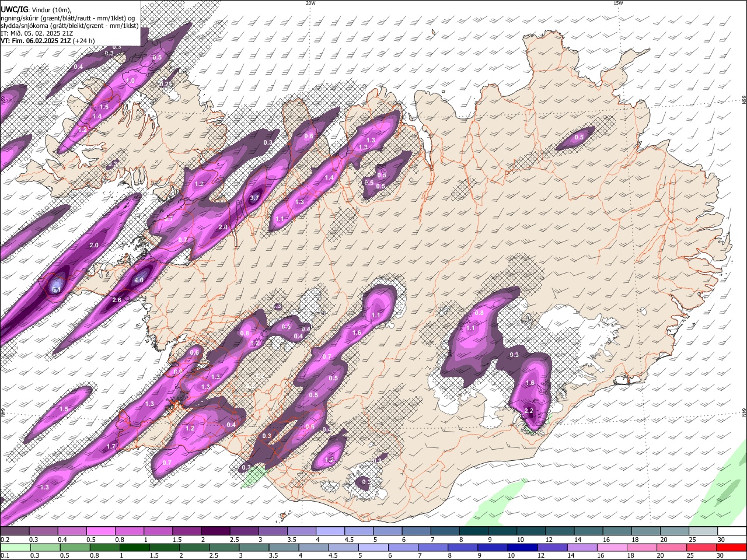The height and width of the screenshot is (560, 747).
Task: Select the light green 0.3 swatch in the lower legend row
Action: pyautogui.click(x=45, y=547)
